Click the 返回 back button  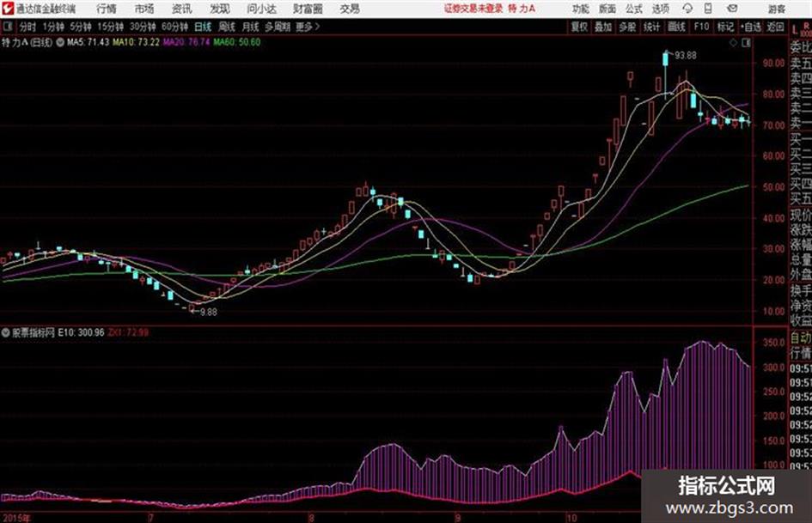[775, 27]
